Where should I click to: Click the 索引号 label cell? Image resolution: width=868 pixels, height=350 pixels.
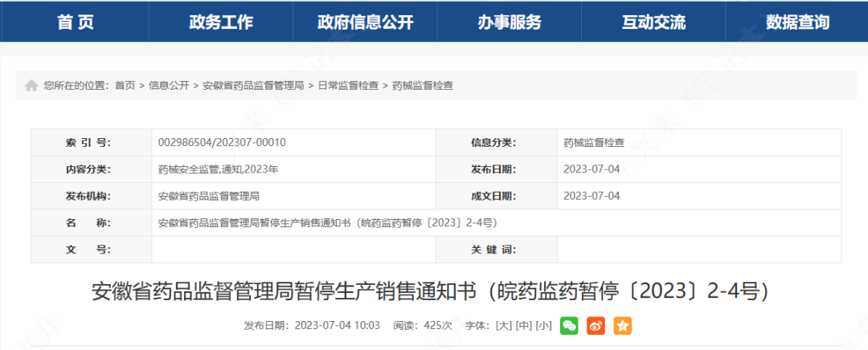[x=92, y=143]
